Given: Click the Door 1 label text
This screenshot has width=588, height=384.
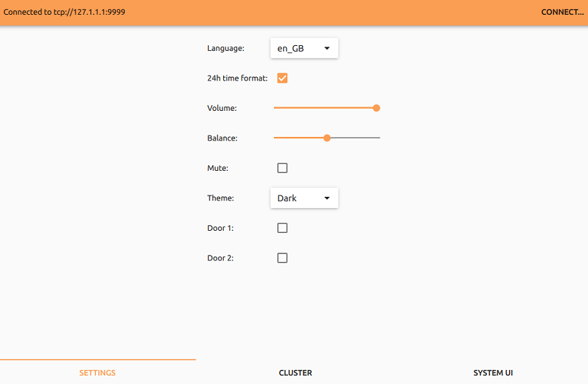Looking at the screenshot, I should tap(220, 228).
